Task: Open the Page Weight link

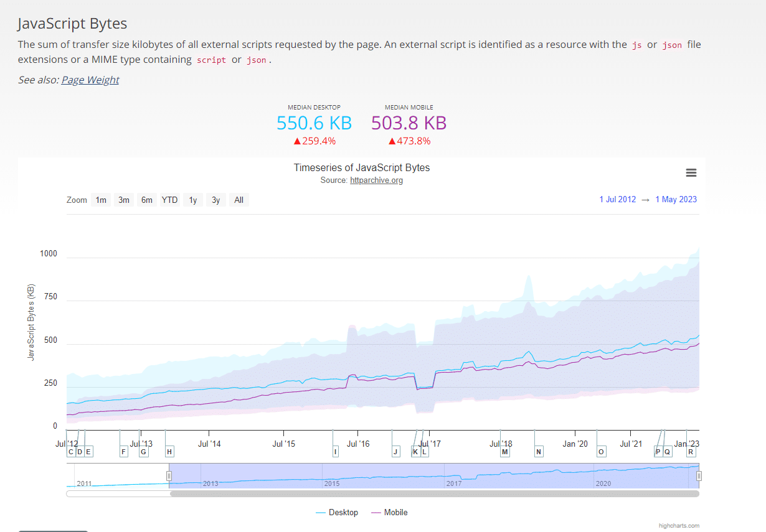Action: (x=90, y=80)
